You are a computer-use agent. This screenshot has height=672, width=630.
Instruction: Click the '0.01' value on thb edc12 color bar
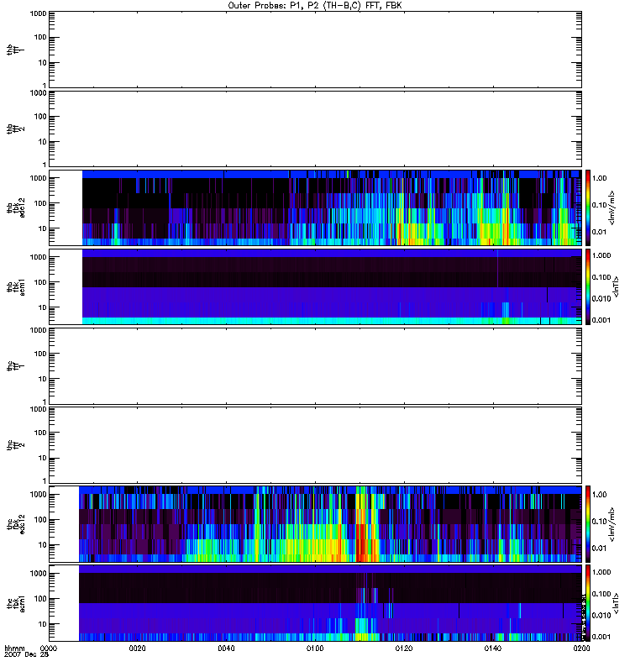tap(600, 232)
